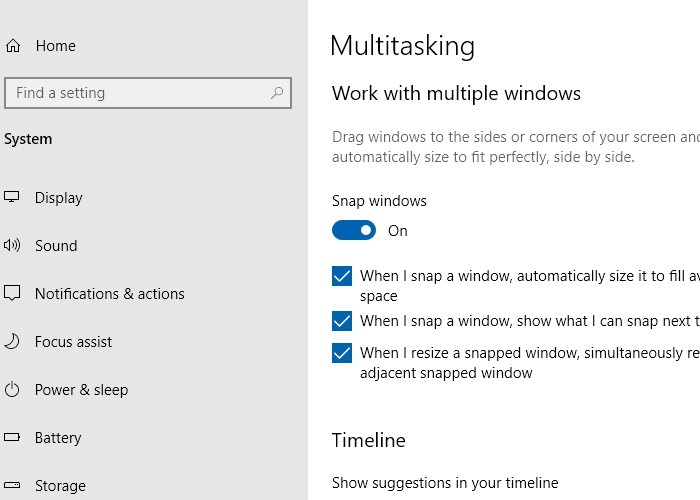Image resolution: width=700 pixels, height=500 pixels.
Task: Click the Snap windows label
Action: [x=379, y=201]
